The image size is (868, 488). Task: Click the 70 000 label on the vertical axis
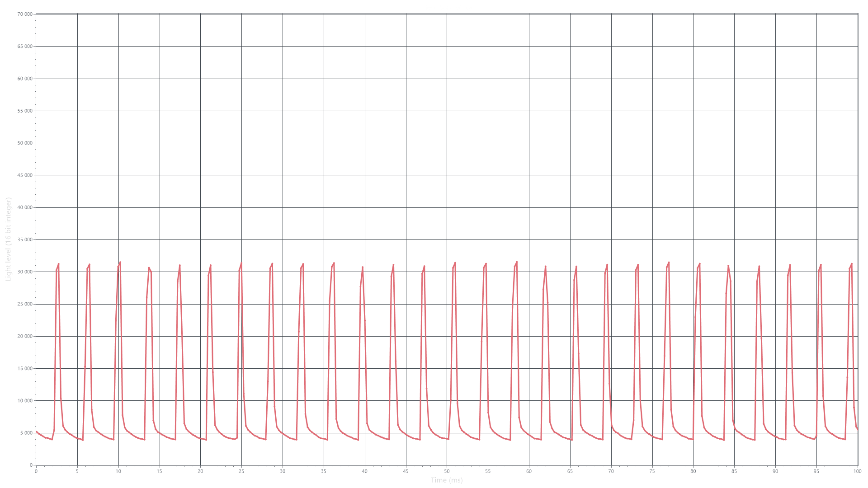click(x=24, y=14)
